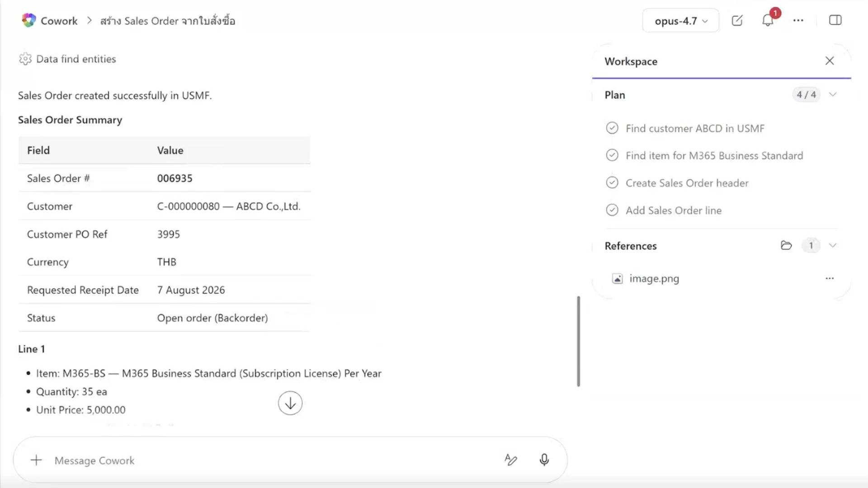The image size is (868, 488).
Task: Click into the Message Cowork input field
Action: click(x=271, y=460)
